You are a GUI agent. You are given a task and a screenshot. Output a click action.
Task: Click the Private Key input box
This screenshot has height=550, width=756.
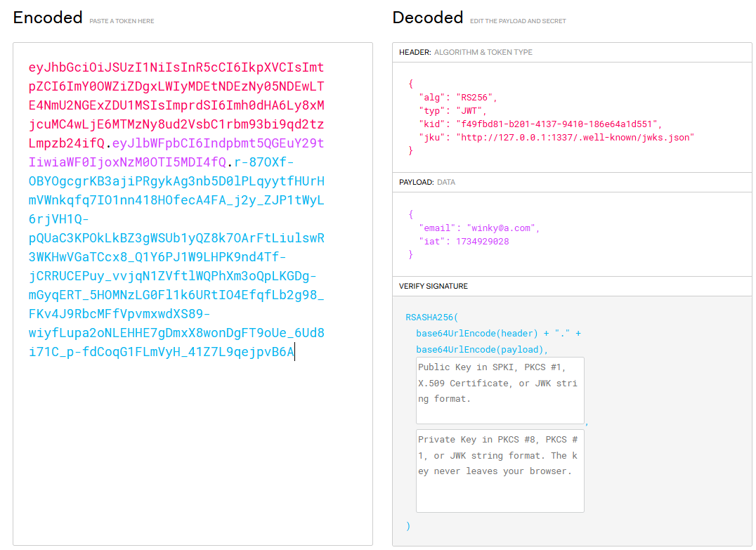coord(500,471)
